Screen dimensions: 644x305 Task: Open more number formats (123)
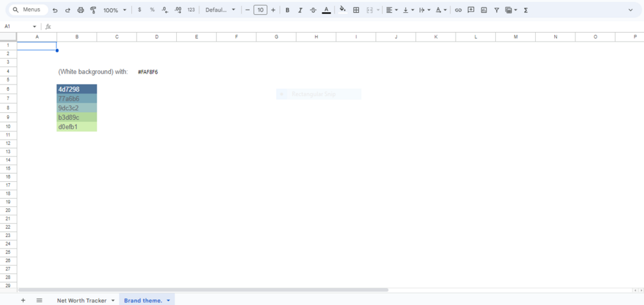click(191, 10)
